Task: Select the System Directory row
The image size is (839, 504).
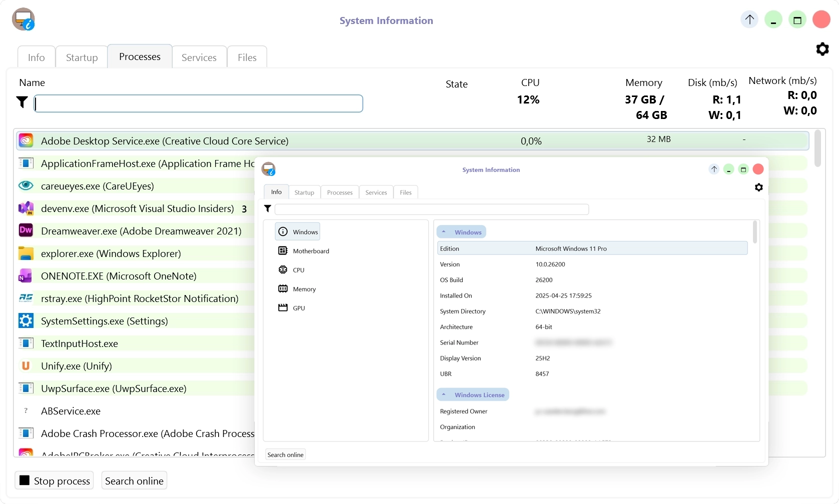Action: click(x=592, y=311)
